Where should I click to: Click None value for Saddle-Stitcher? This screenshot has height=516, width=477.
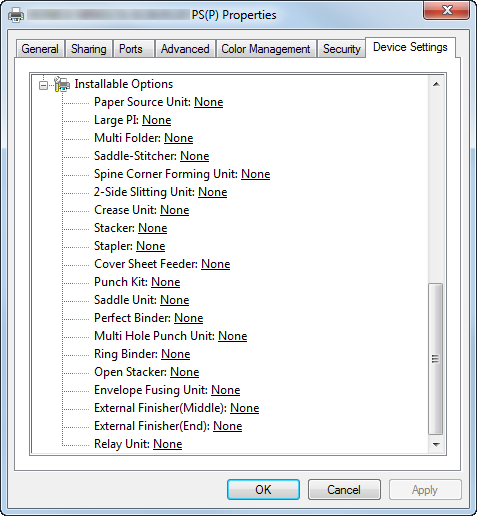pyautogui.click(x=195, y=156)
